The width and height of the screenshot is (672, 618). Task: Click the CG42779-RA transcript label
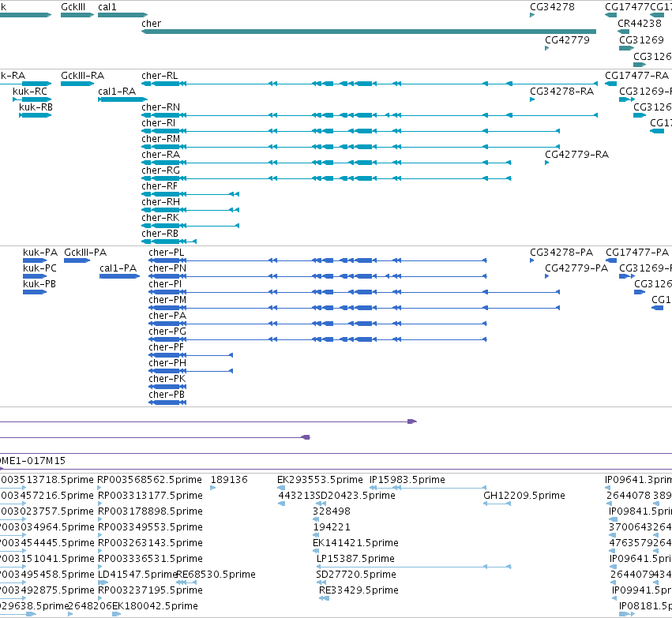coord(577,155)
